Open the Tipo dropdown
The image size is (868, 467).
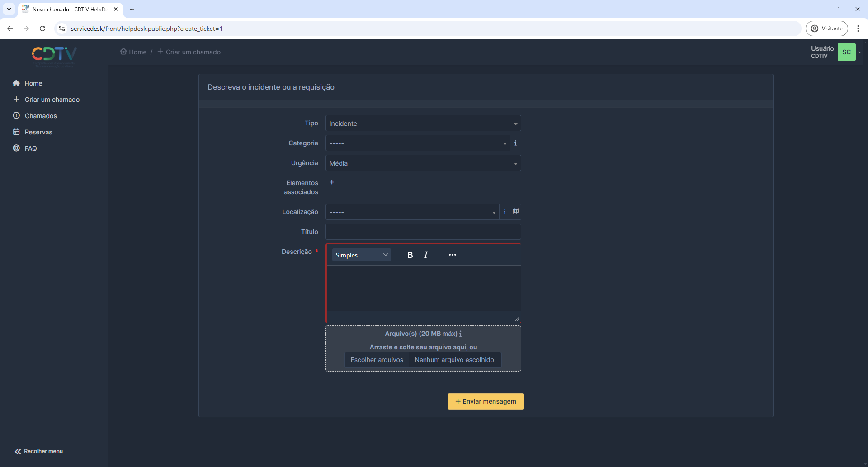coord(423,124)
